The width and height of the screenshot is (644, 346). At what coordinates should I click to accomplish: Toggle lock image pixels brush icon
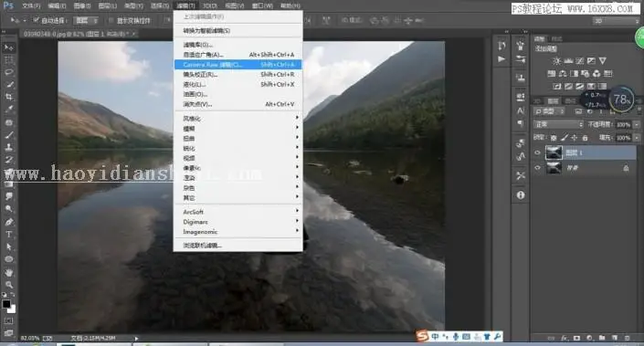pyautogui.click(x=565, y=138)
